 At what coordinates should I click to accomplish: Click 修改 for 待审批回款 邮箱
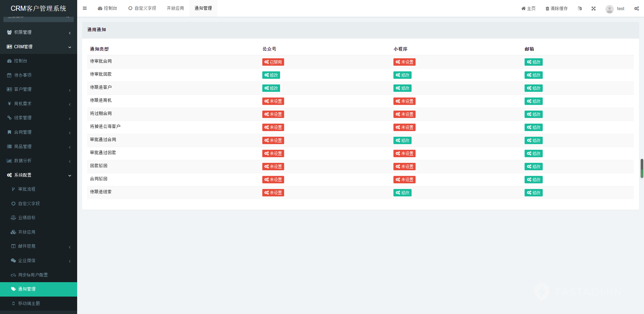pyautogui.click(x=533, y=75)
